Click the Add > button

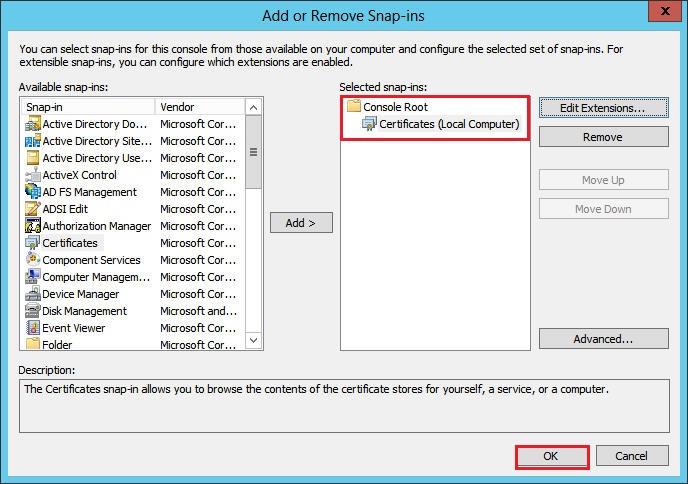pyautogui.click(x=301, y=223)
